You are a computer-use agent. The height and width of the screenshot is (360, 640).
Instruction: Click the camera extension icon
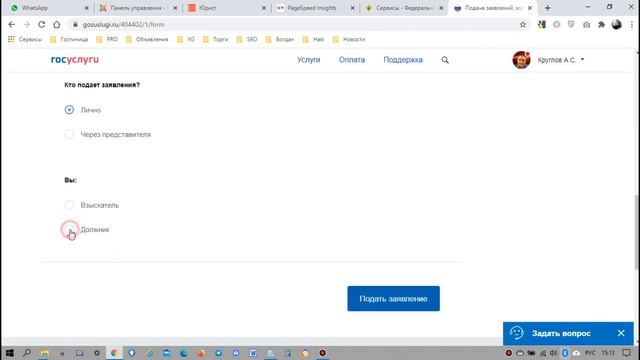coord(587,24)
